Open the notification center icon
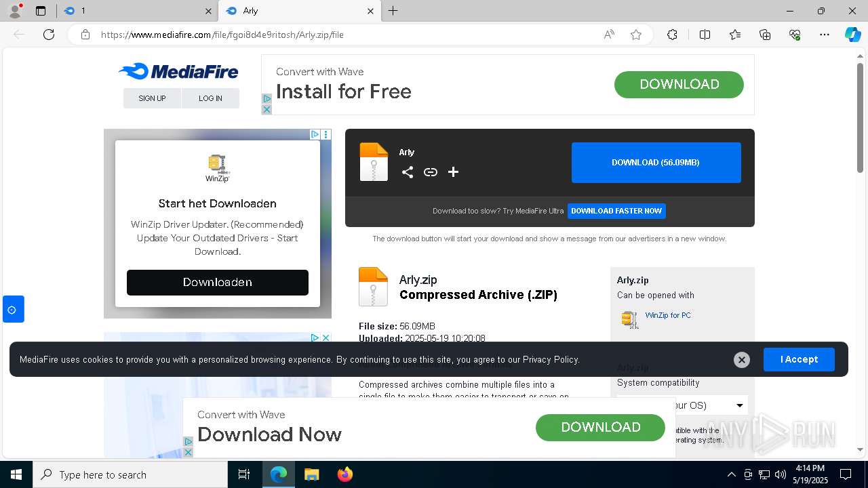The width and height of the screenshot is (868, 488). pyautogui.click(x=846, y=474)
